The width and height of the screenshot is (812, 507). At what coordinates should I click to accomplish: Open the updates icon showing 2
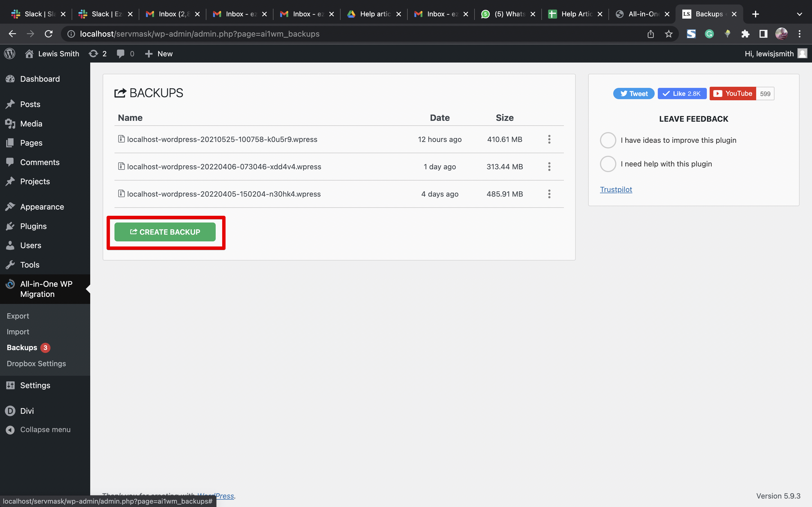[x=94, y=54]
